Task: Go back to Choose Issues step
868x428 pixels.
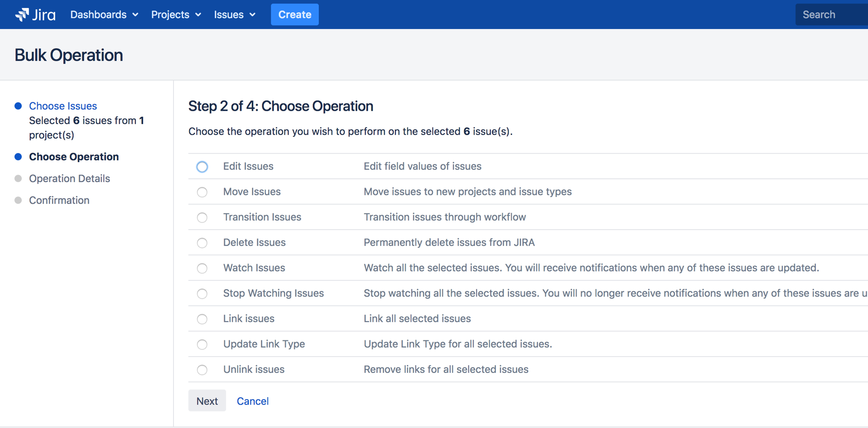Action: click(x=63, y=106)
